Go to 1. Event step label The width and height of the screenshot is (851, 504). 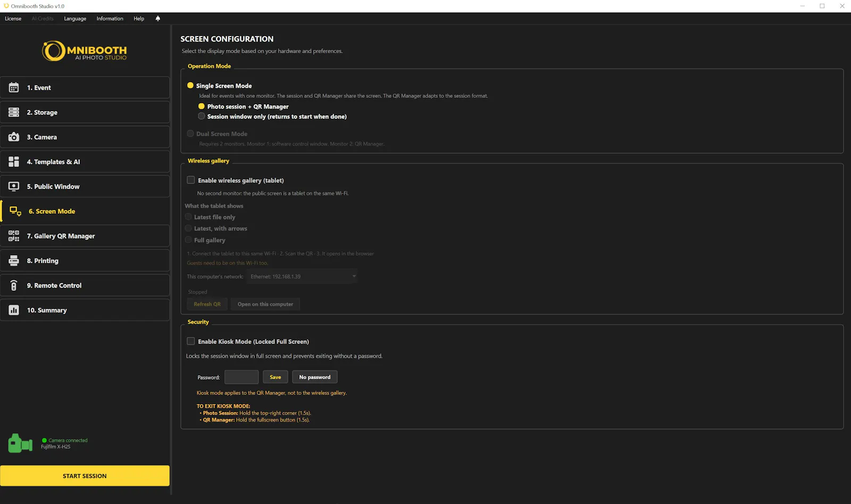pyautogui.click(x=39, y=88)
